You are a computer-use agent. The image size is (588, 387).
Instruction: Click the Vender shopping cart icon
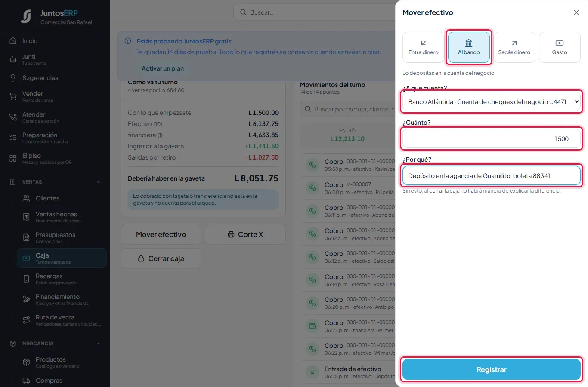pos(13,96)
